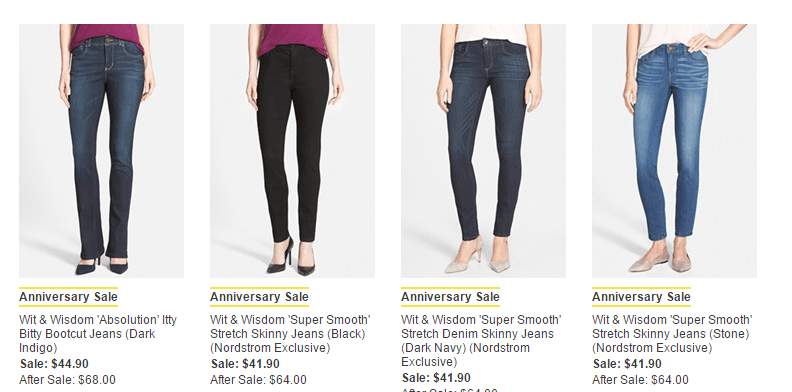This screenshot has width=792, height=392.
Task: View the Dark Navy skinny jeans photo
Action: point(483,151)
